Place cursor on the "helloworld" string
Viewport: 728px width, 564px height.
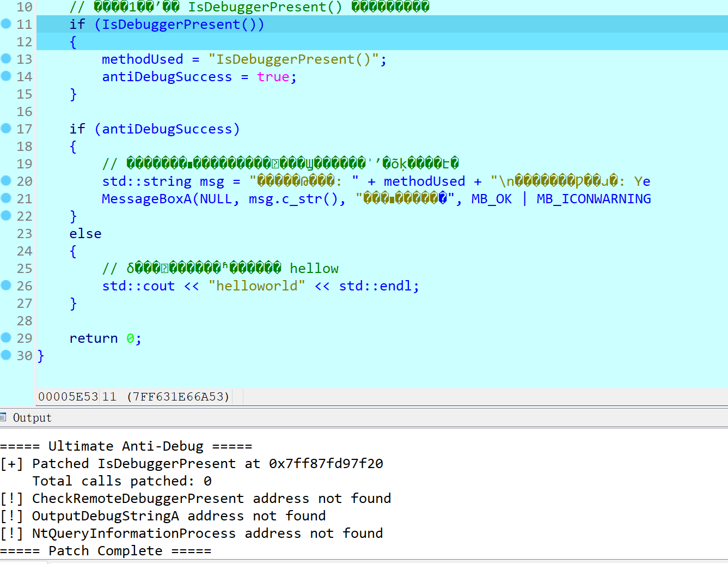(x=256, y=286)
